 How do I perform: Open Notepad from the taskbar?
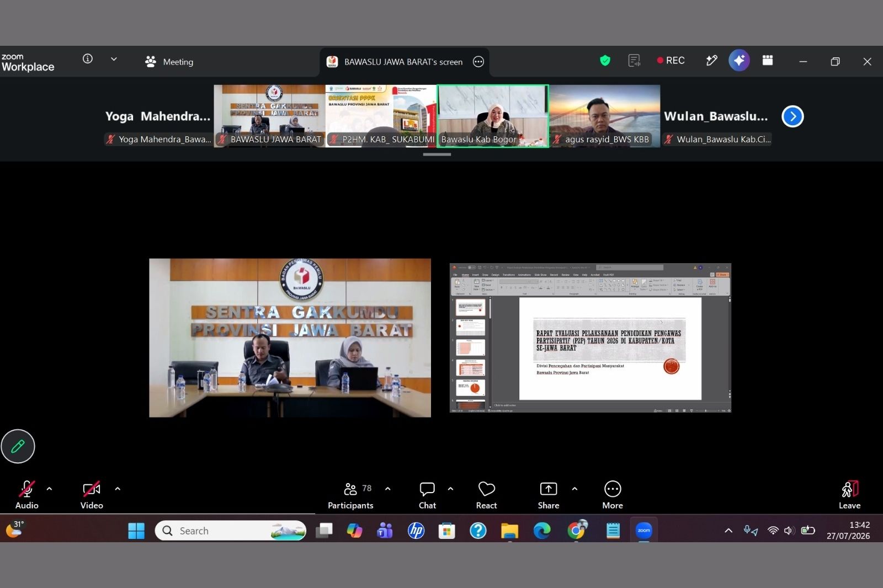point(613,531)
